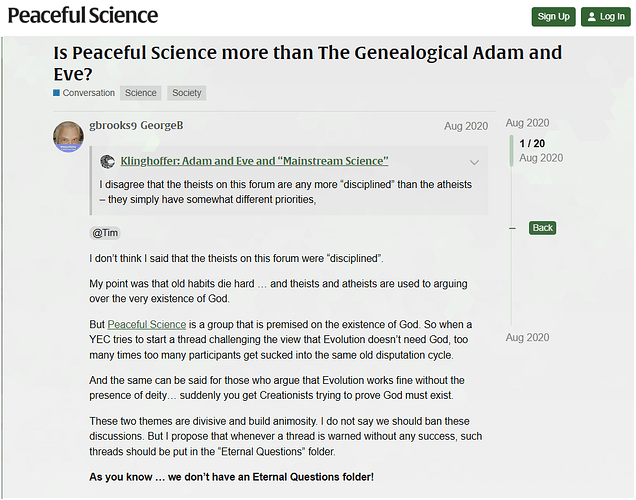636x500 pixels.
Task: Follow the Peaceful Science link in post
Action: pyautogui.click(x=147, y=325)
